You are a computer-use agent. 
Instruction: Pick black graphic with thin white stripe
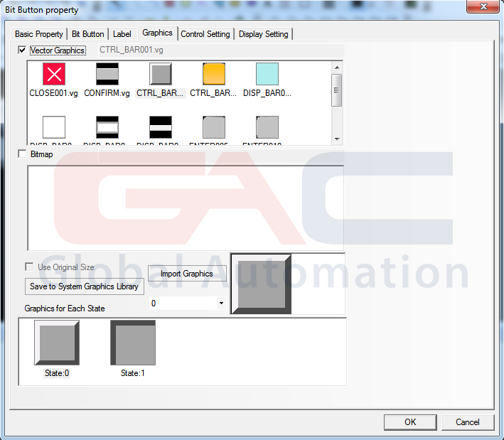click(x=161, y=127)
